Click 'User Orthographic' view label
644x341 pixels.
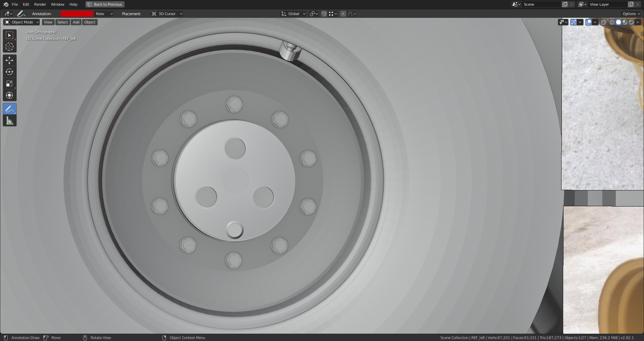pos(41,32)
